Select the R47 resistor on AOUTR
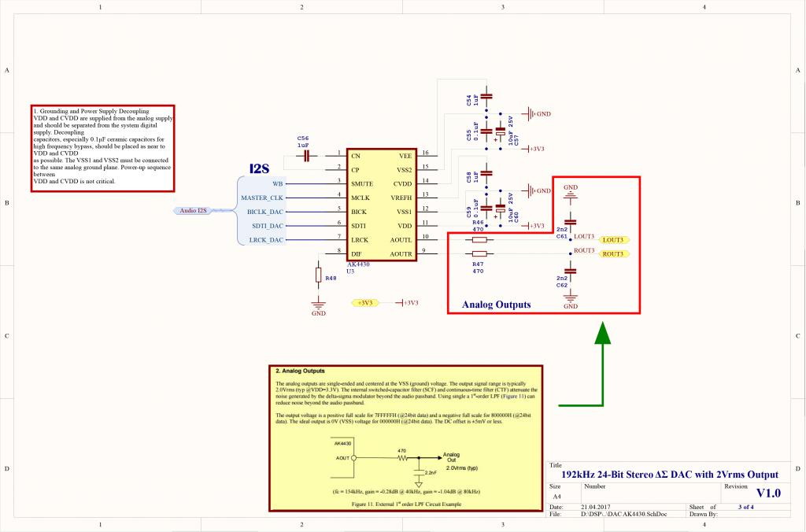 [479, 253]
